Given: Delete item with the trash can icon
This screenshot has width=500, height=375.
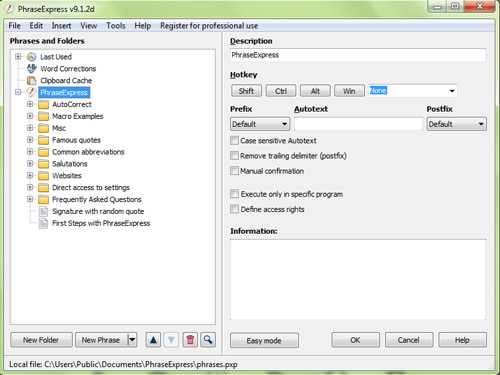Looking at the screenshot, I should coord(190,340).
